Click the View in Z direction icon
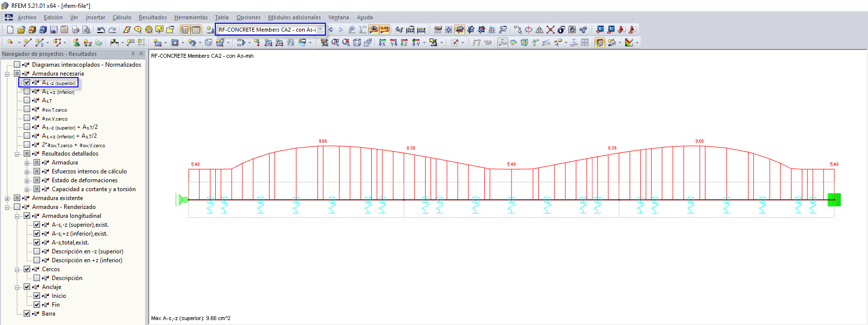868x325 pixels. tap(404, 42)
